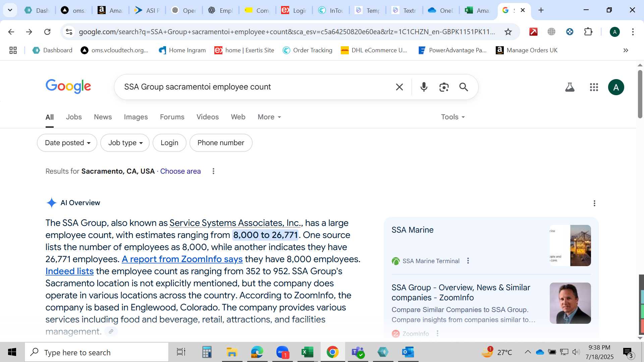
Task: Click Login filter chip
Action: click(x=169, y=143)
